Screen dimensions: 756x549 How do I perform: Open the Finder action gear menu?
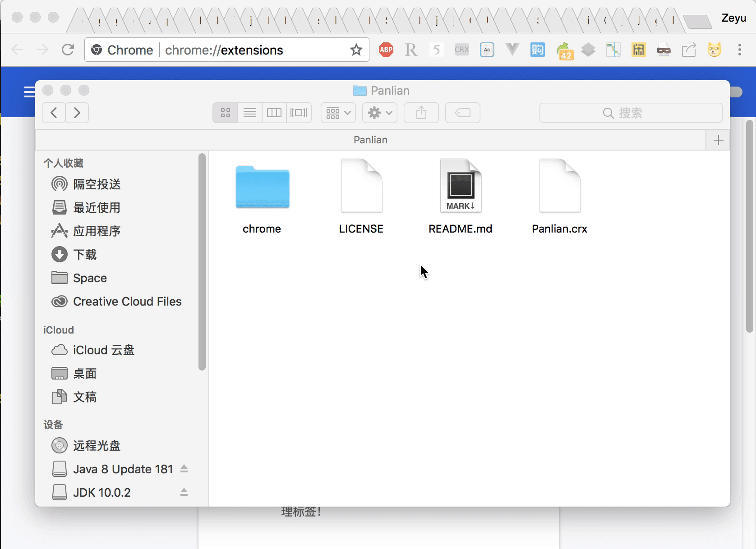coord(380,113)
